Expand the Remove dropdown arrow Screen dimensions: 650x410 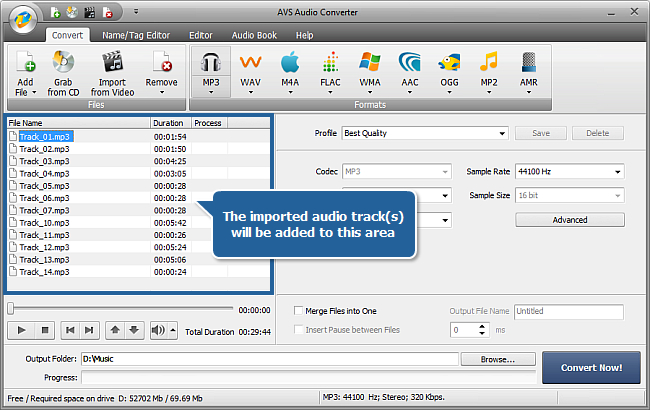coord(162,92)
